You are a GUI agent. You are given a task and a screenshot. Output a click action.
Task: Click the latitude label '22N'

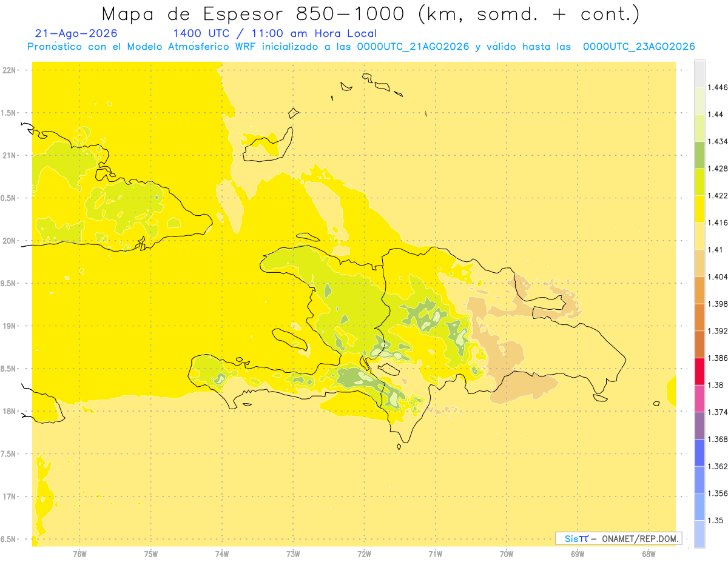[x=9, y=70]
